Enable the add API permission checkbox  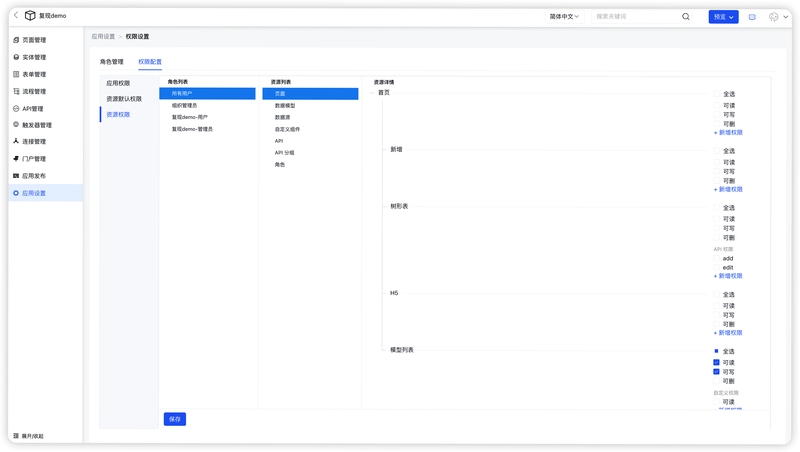[x=716, y=259]
